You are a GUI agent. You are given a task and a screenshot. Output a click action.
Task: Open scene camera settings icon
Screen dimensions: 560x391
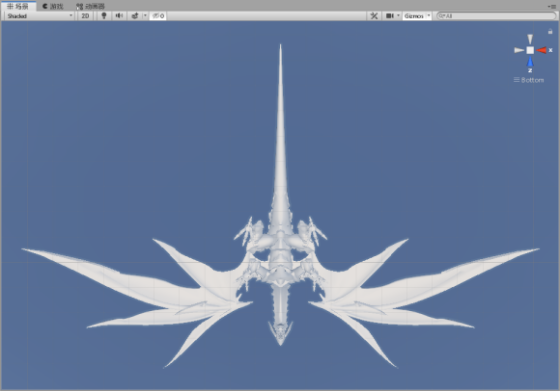tap(390, 16)
